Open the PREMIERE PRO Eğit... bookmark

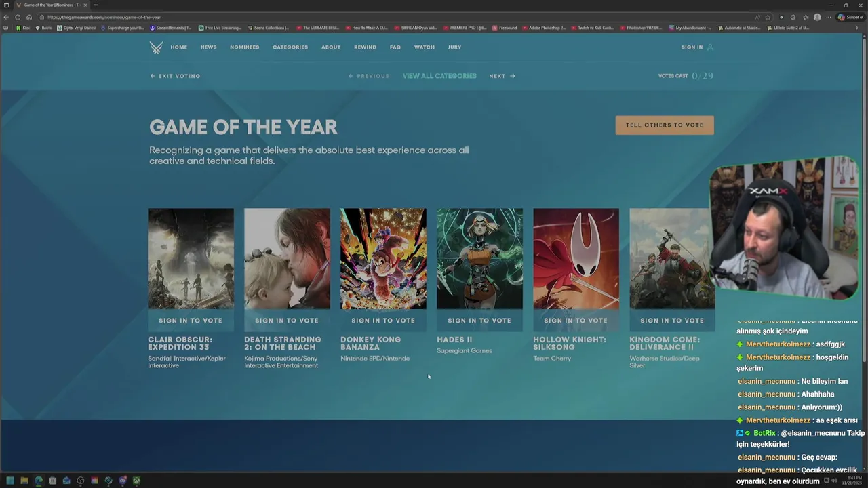[466, 28]
